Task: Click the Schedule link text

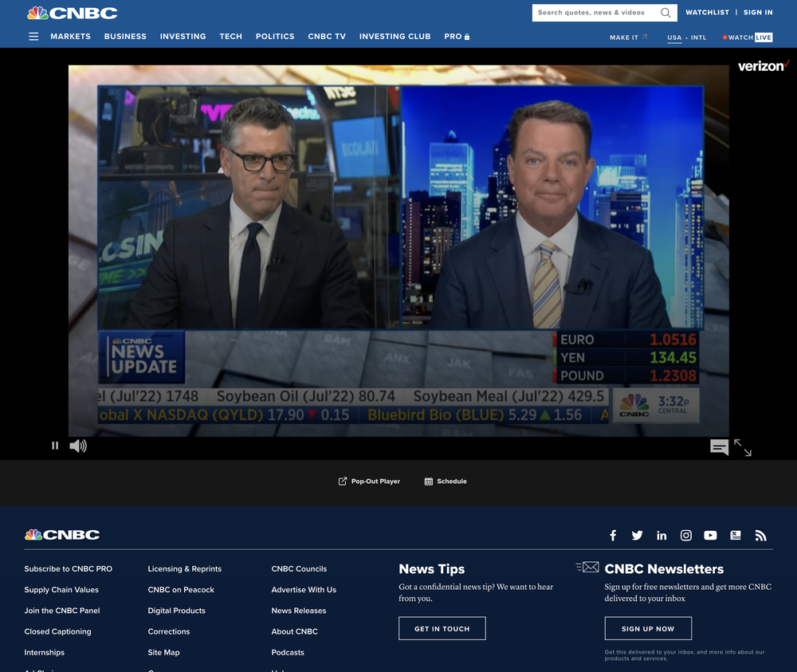Action: [452, 481]
